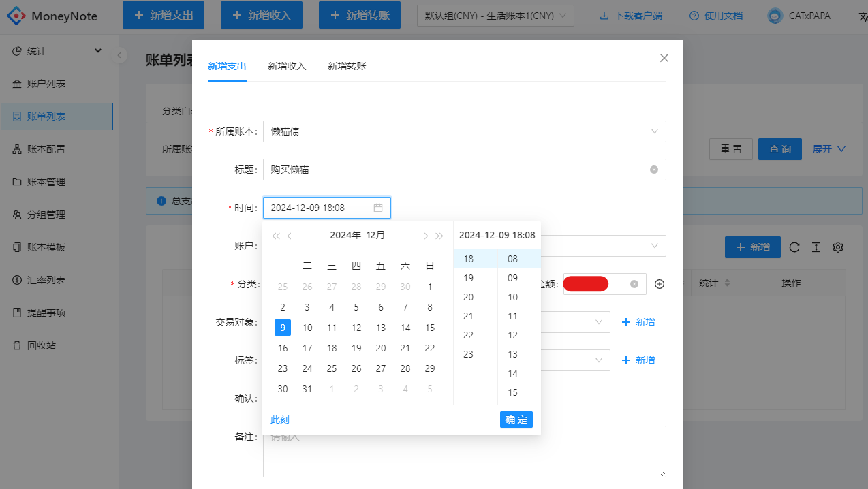Click the top bar 新增转账 button
Viewport: 868px width, 489px height.
360,15
